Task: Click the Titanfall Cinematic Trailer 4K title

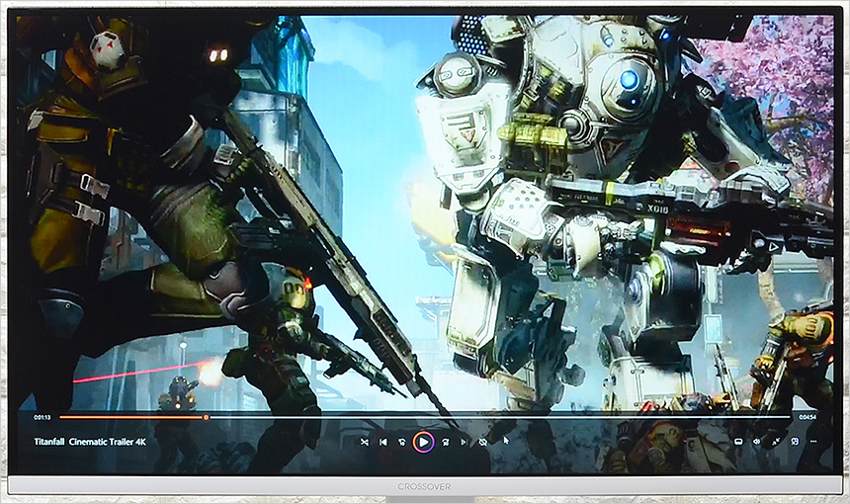Action: coord(90,442)
